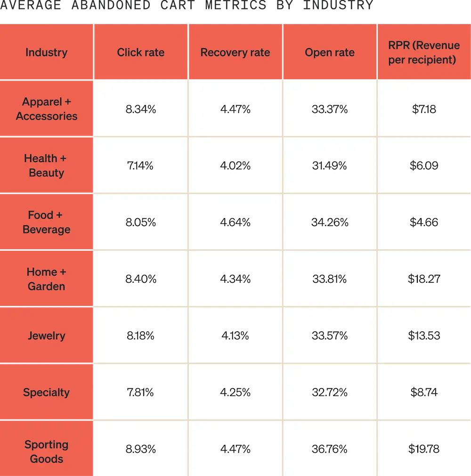Select the Food + Beverage row label

(46, 222)
